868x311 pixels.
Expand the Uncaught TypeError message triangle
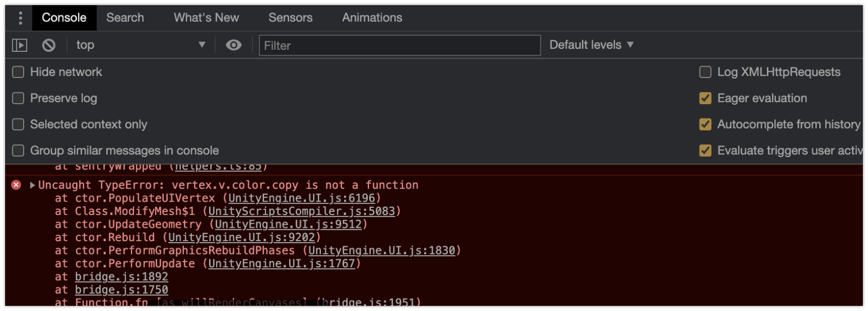tap(32, 185)
